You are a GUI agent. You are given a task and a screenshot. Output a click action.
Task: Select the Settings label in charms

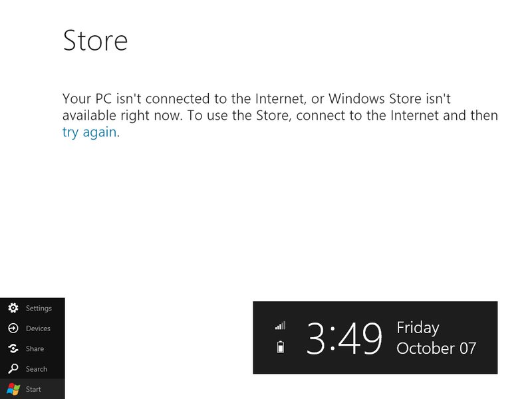tap(39, 309)
